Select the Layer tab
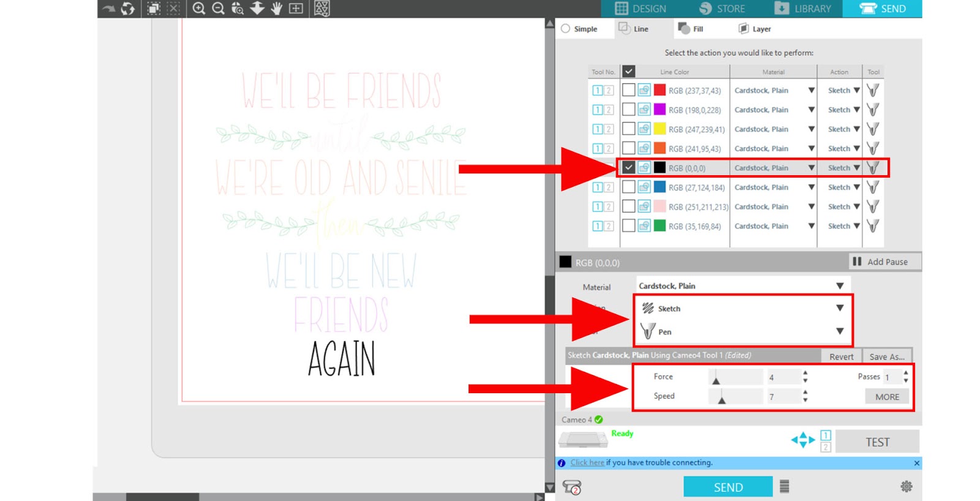 [x=754, y=29]
